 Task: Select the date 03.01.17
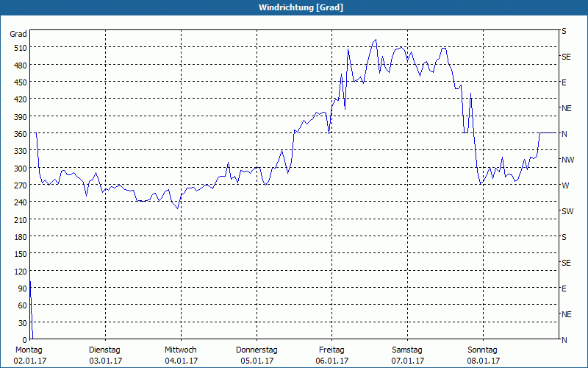pyautogui.click(x=105, y=361)
